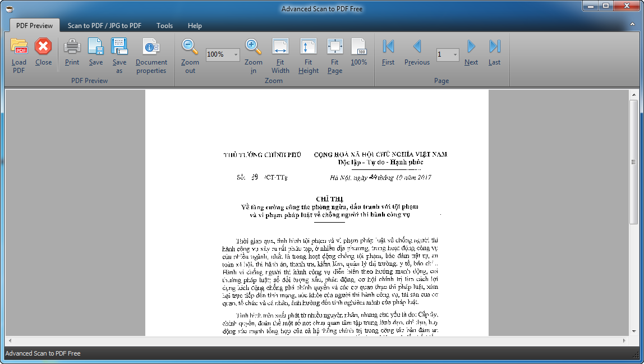Expand the page number dropdown
644x364 pixels.
454,54
